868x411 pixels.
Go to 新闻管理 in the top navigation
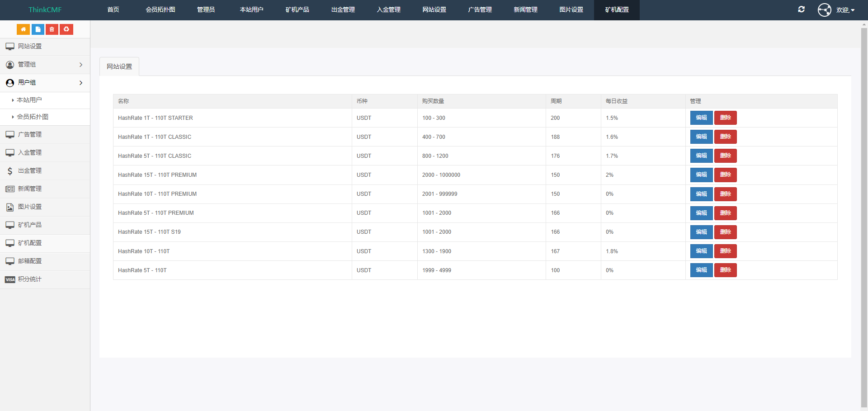pyautogui.click(x=525, y=9)
